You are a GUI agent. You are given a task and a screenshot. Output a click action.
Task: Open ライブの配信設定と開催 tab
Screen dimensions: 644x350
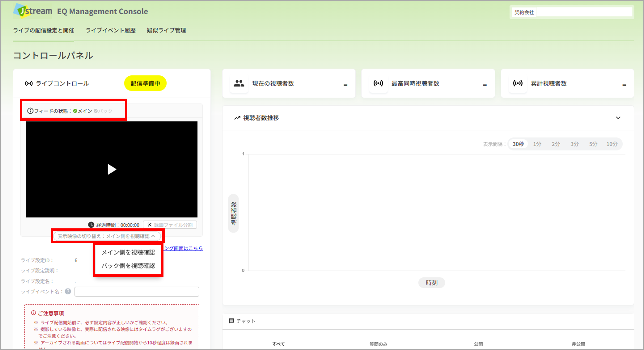(43, 31)
